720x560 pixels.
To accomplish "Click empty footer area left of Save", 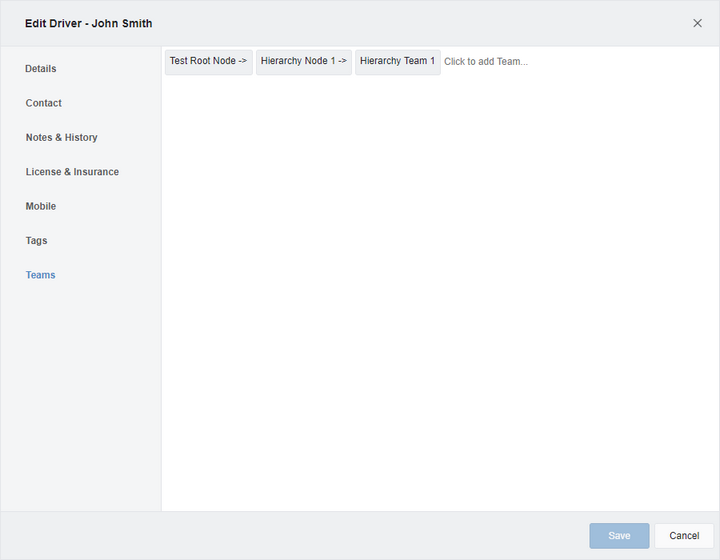I will coord(300,536).
